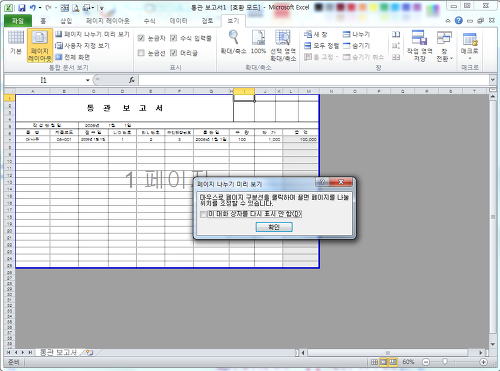Click the zoom slider handle

click(x=445, y=362)
